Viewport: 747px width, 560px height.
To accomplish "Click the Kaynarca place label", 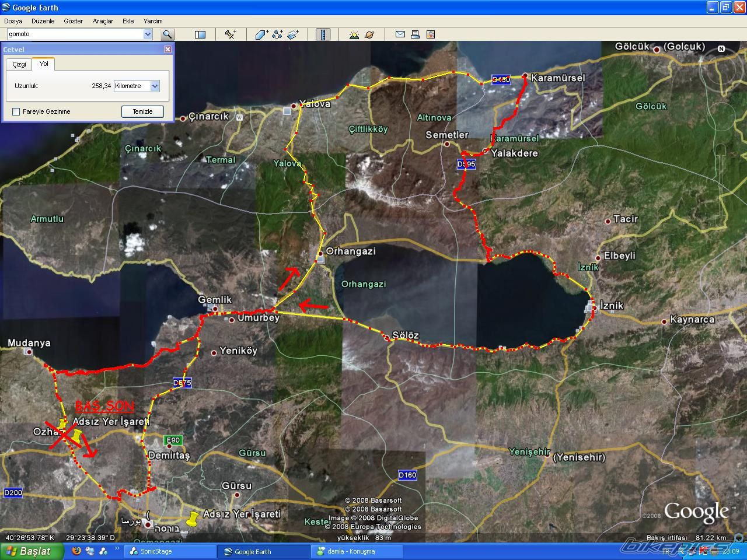I will click(x=692, y=320).
